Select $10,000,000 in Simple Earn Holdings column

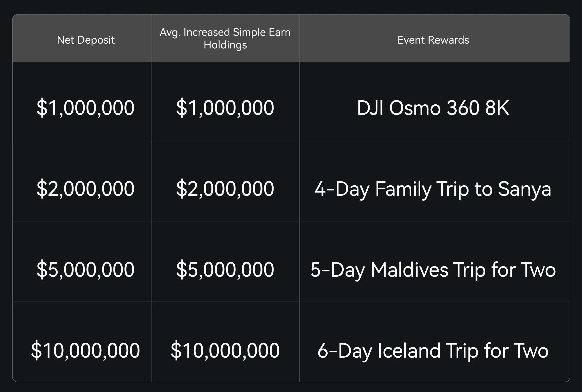point(225,350)
